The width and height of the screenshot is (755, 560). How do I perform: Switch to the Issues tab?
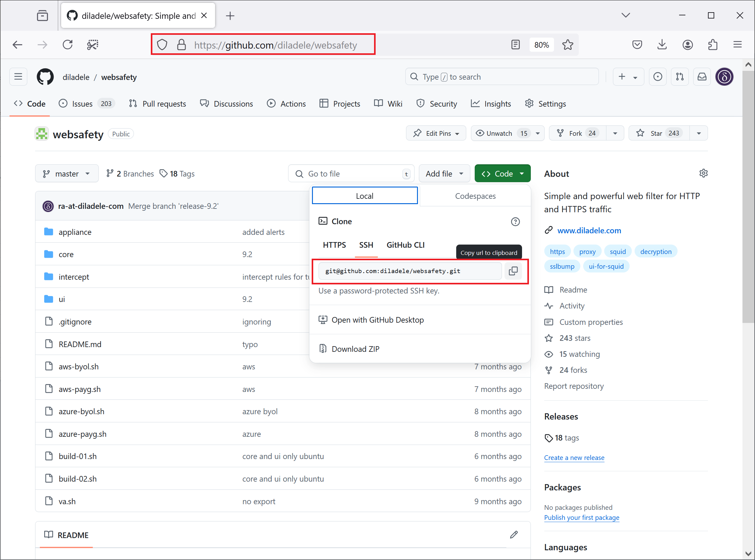tap(87, 104)
